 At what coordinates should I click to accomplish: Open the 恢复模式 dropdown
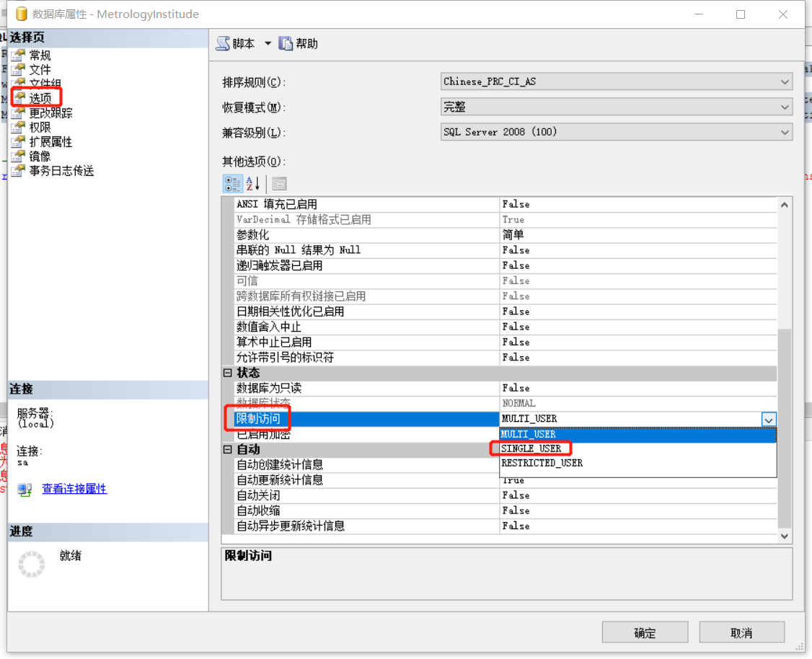783,107
